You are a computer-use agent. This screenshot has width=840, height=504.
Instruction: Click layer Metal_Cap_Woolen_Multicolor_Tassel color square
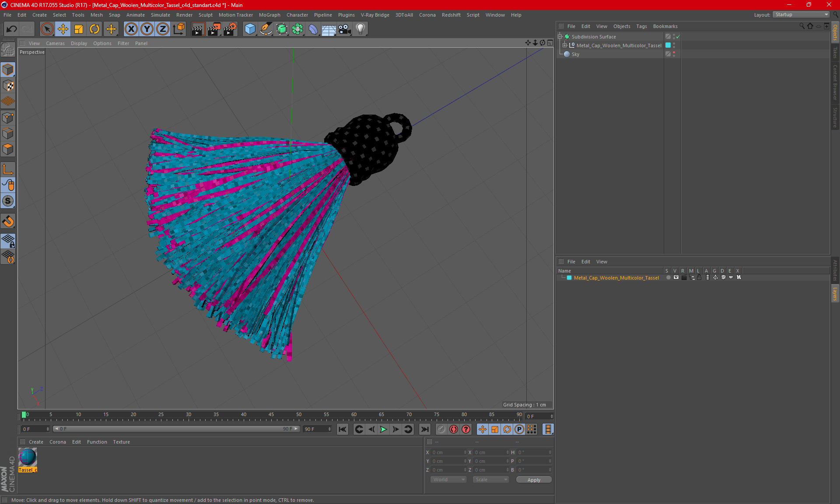pos(569,278)
